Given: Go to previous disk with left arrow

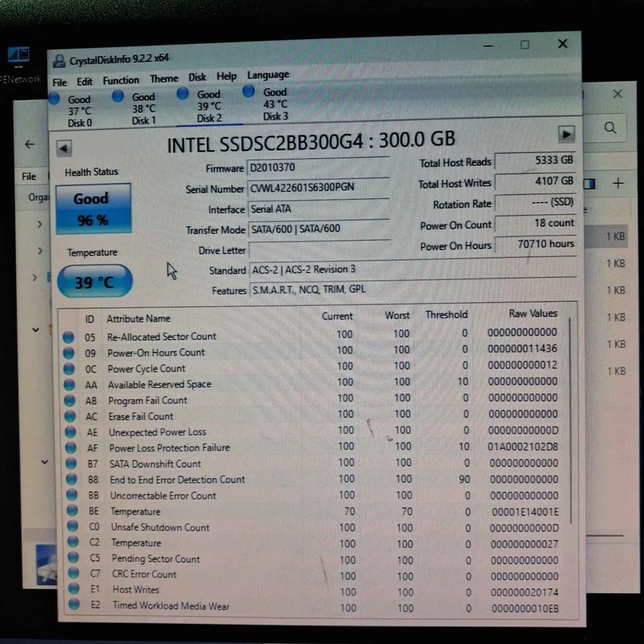Looking at the screenshot, I should coord(64,148).
